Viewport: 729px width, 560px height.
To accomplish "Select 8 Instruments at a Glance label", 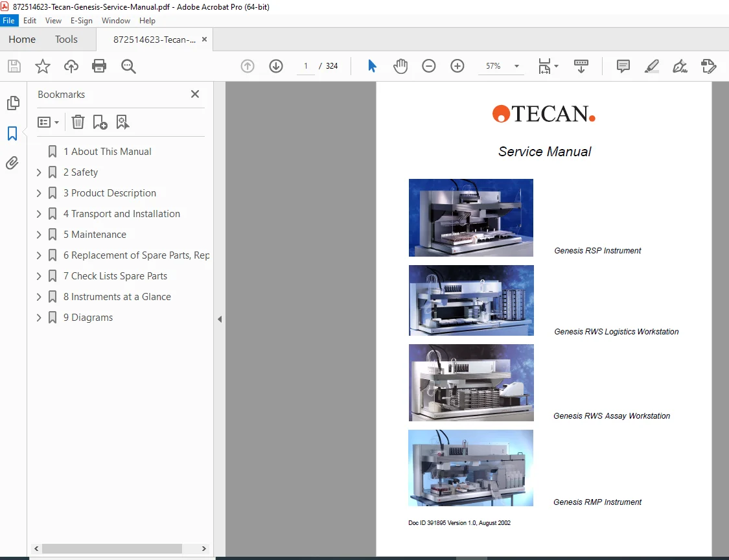I will (x=117, y=297).
